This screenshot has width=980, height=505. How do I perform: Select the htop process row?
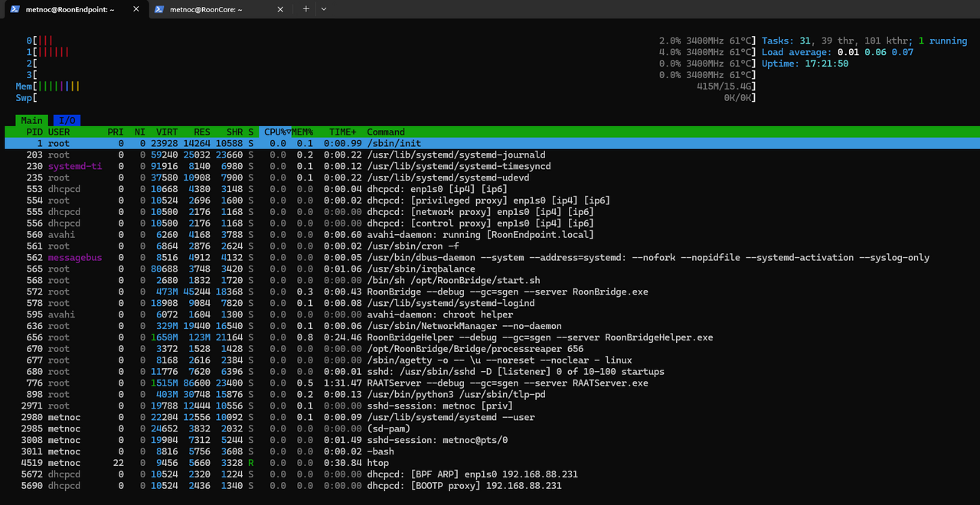coord(490,463)
